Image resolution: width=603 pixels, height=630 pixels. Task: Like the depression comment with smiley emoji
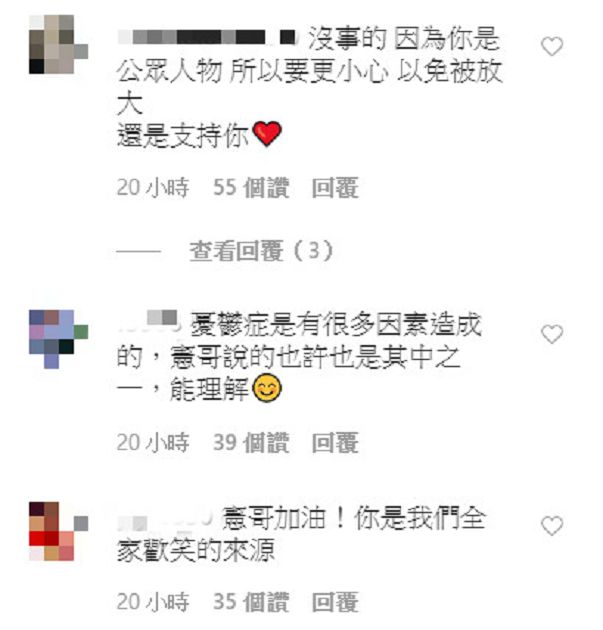[x=552, y=334]
